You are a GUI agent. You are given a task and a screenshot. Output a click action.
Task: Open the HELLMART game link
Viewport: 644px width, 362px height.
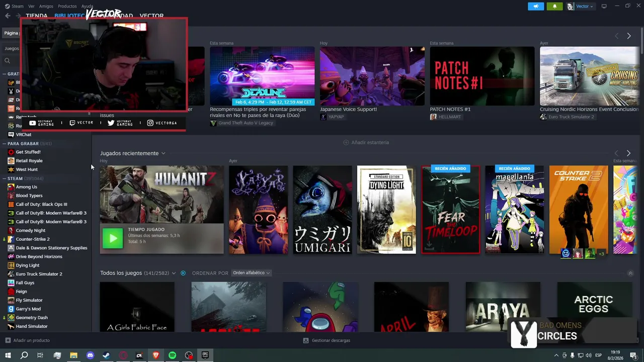pos(447,117)
